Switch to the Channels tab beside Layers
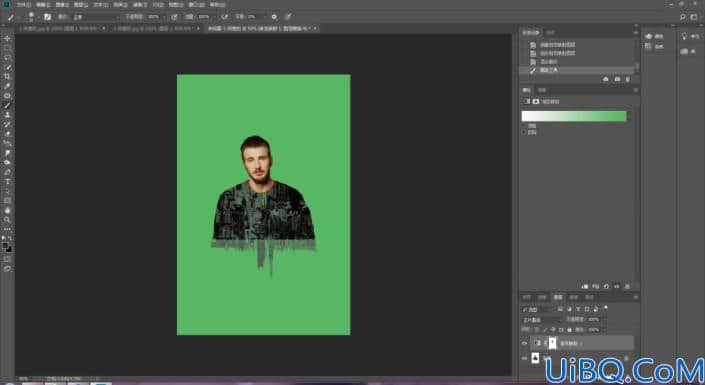This screenshot has height=385, width=705. click(x=574, y=297)
